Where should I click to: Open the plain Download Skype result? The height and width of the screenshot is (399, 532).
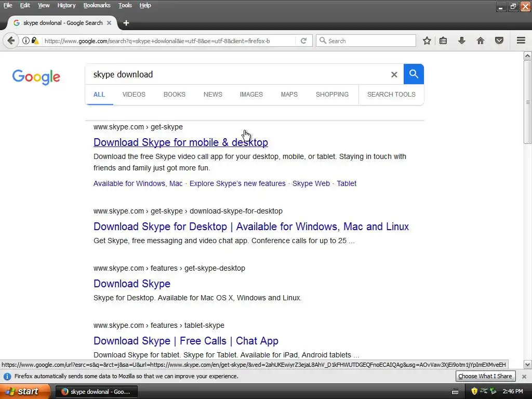(x=131, y=284)
